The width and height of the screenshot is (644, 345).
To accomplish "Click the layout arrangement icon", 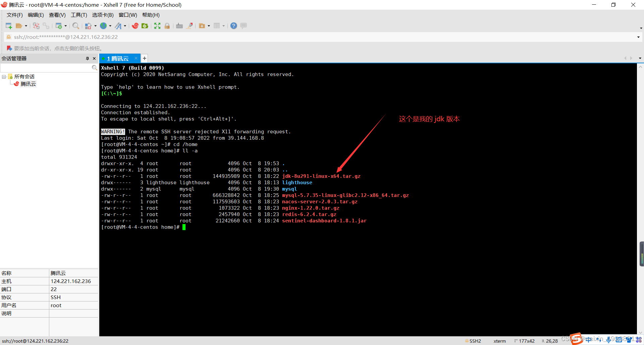I will tap(217, 26).
